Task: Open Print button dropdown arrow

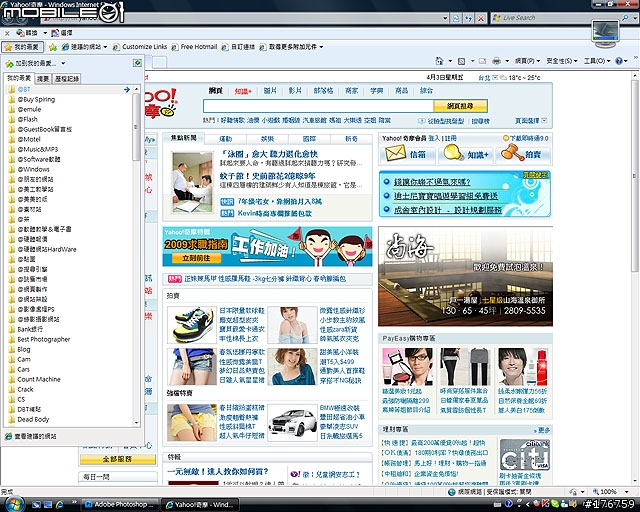Action: coord(507,61)
